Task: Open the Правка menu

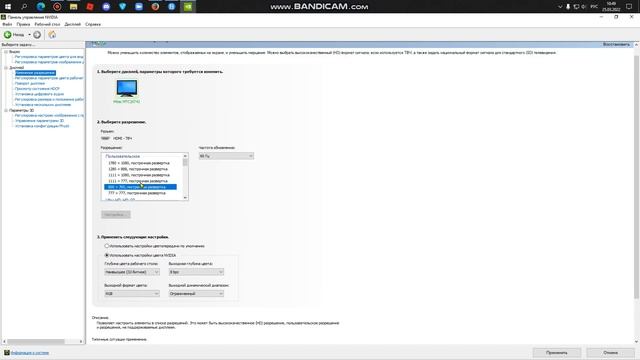Action: [x=23, y=24]
